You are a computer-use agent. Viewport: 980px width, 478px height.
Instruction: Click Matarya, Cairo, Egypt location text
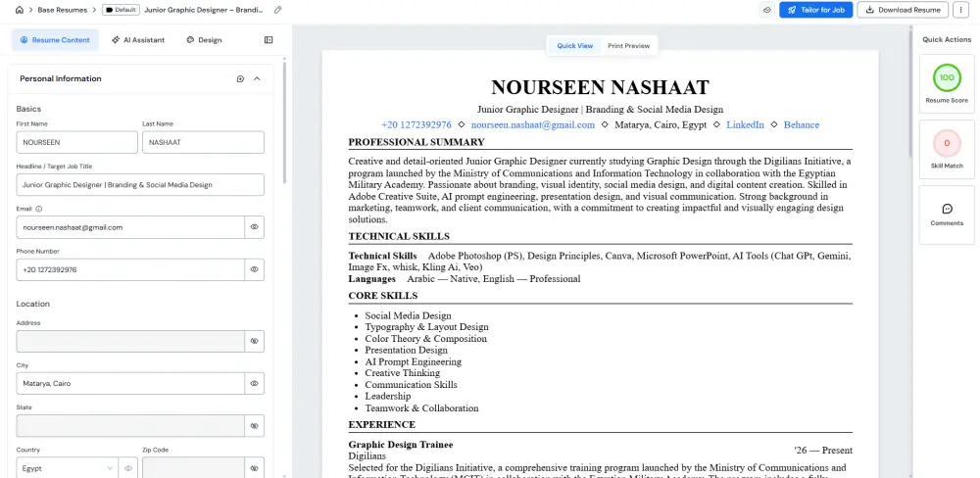pos(661,125)
